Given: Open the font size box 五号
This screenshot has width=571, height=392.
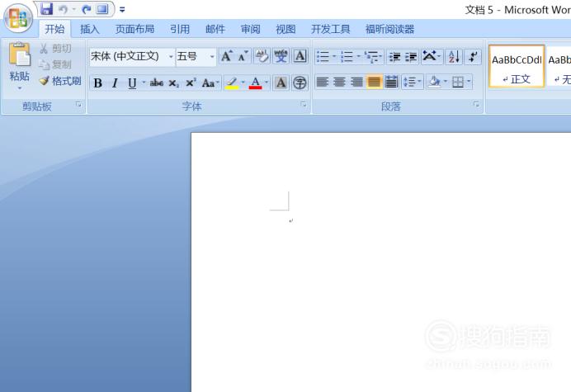Looking at the screenshot, I should (x=196, y=56).
